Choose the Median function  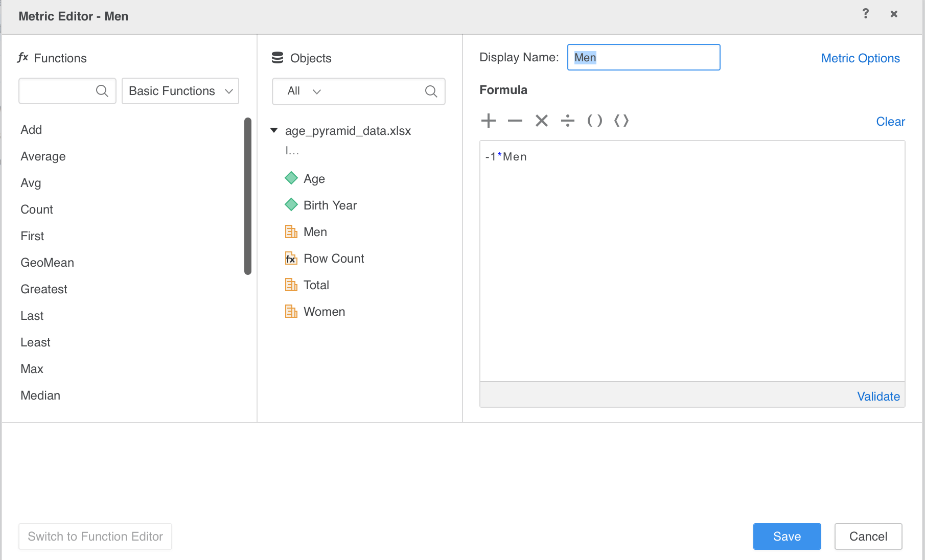tap(40, 395)
